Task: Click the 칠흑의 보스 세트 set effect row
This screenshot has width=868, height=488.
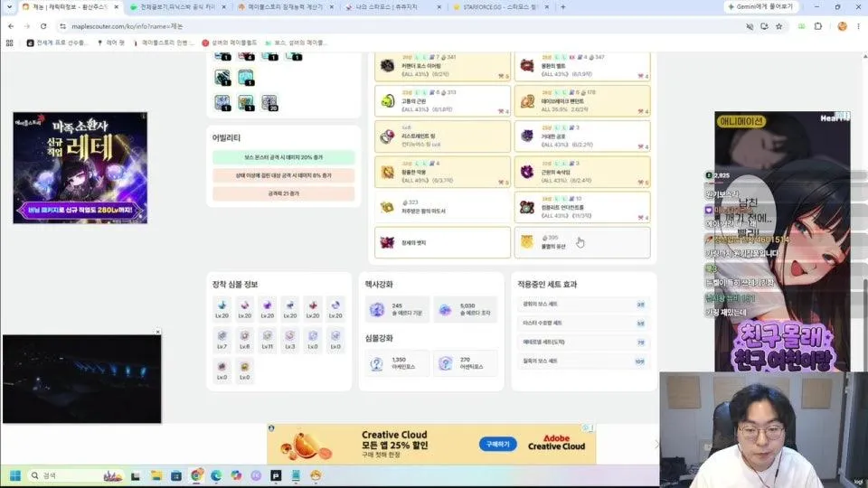Action: (583, 361)
